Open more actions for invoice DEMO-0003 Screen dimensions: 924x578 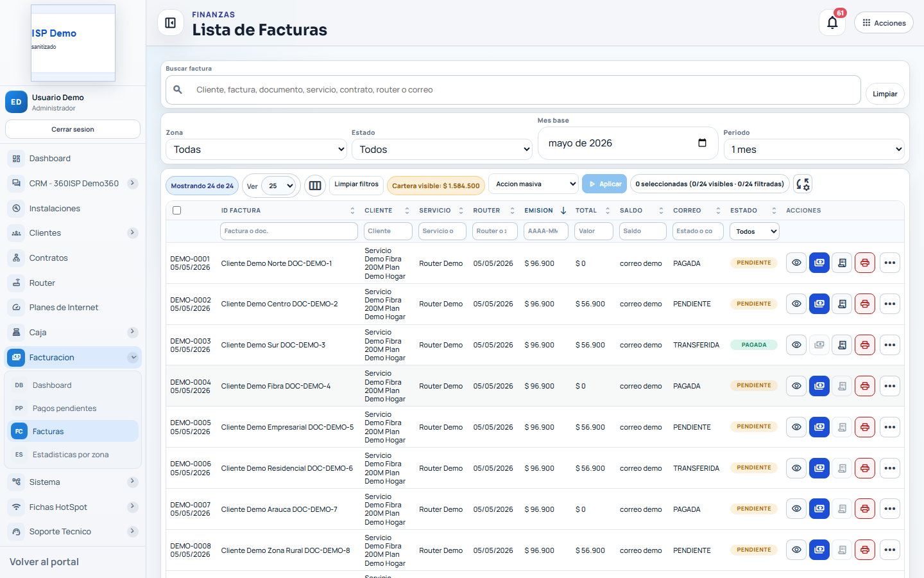(889, 345)
